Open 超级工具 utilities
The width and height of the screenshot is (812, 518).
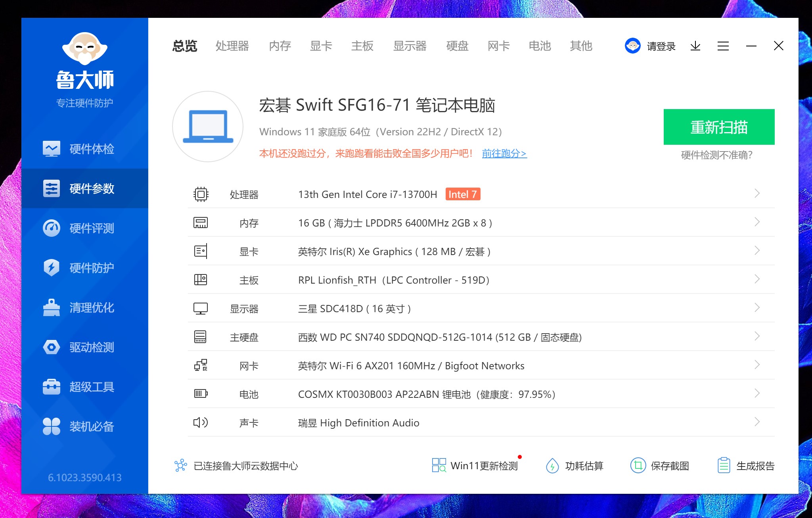(x=92, y=387)
